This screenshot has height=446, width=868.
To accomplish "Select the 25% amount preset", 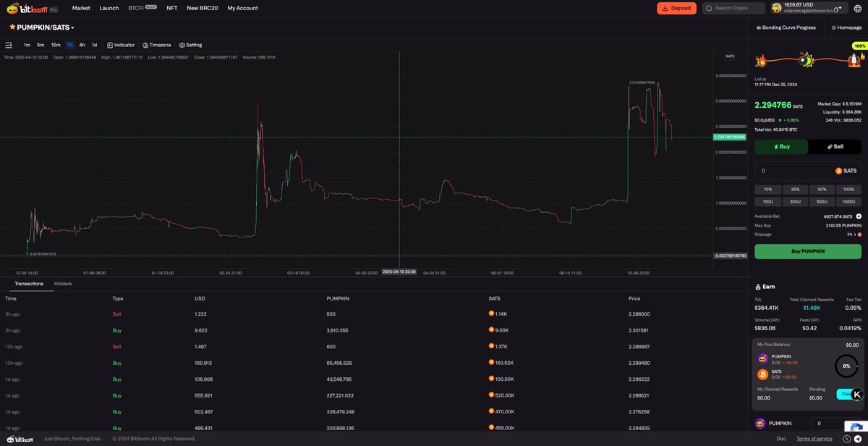I will tap(795, 189).
